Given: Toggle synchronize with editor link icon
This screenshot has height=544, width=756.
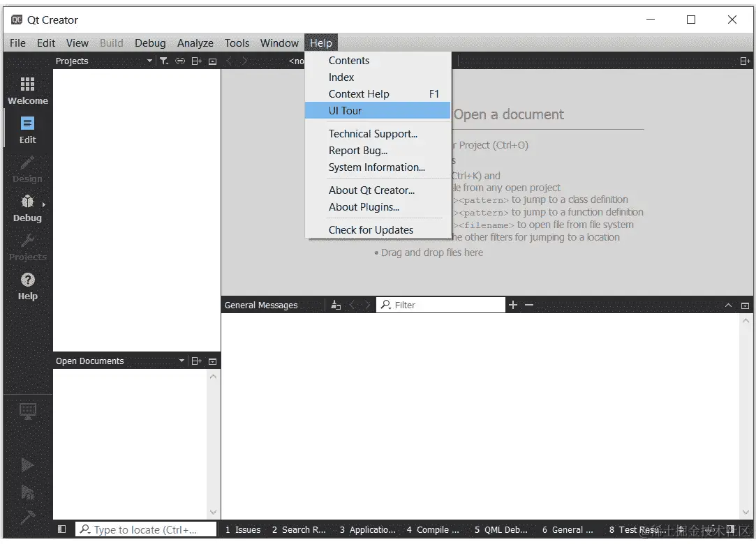Looking at the screenshot, I should click(180, 61).
